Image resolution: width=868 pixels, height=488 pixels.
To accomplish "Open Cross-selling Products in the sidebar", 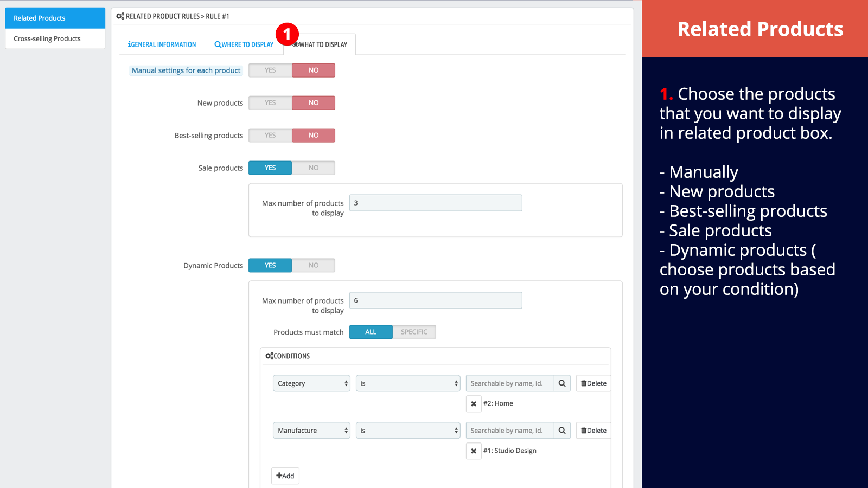I will pos(55,39).
